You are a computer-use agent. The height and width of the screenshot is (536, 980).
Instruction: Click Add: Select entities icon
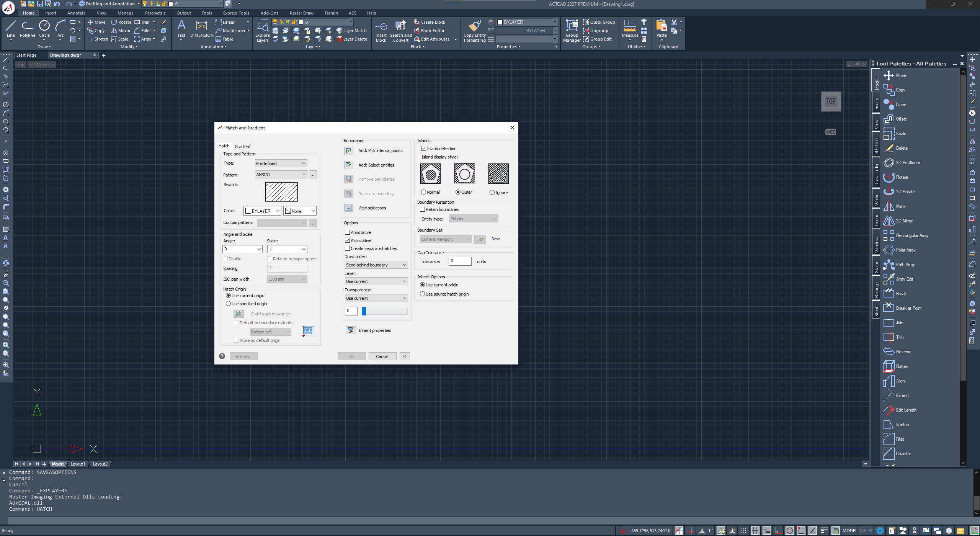click(x=349, y=165)
